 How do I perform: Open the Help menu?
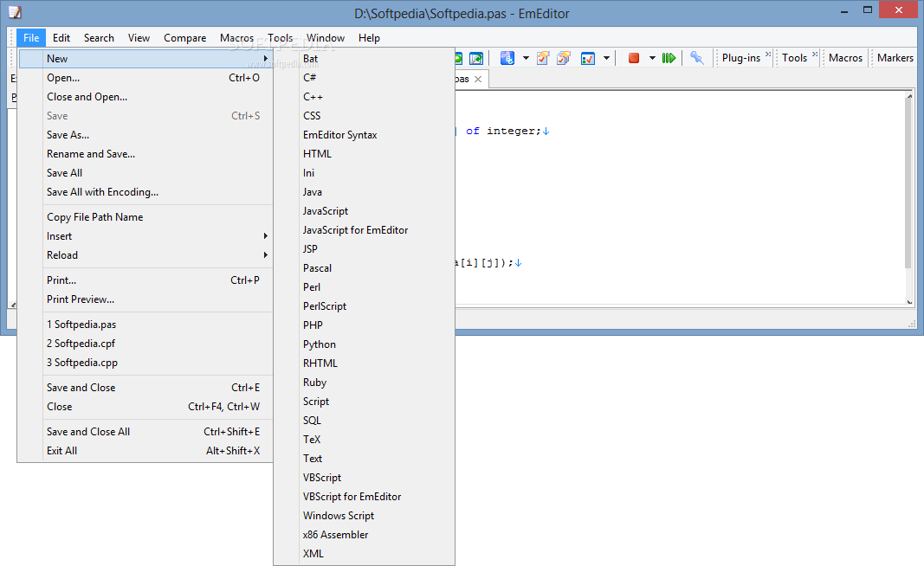click(369, 38)
